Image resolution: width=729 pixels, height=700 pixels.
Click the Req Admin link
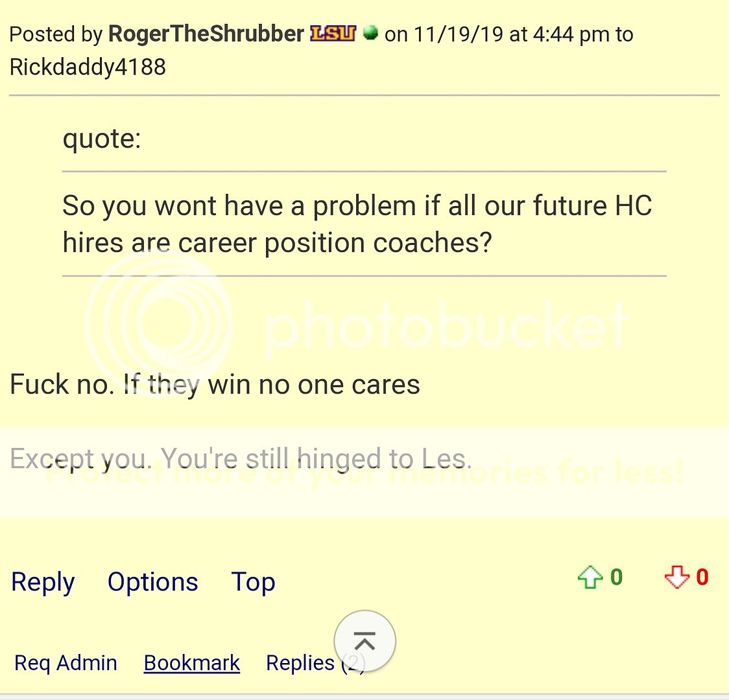coord(66,663)
